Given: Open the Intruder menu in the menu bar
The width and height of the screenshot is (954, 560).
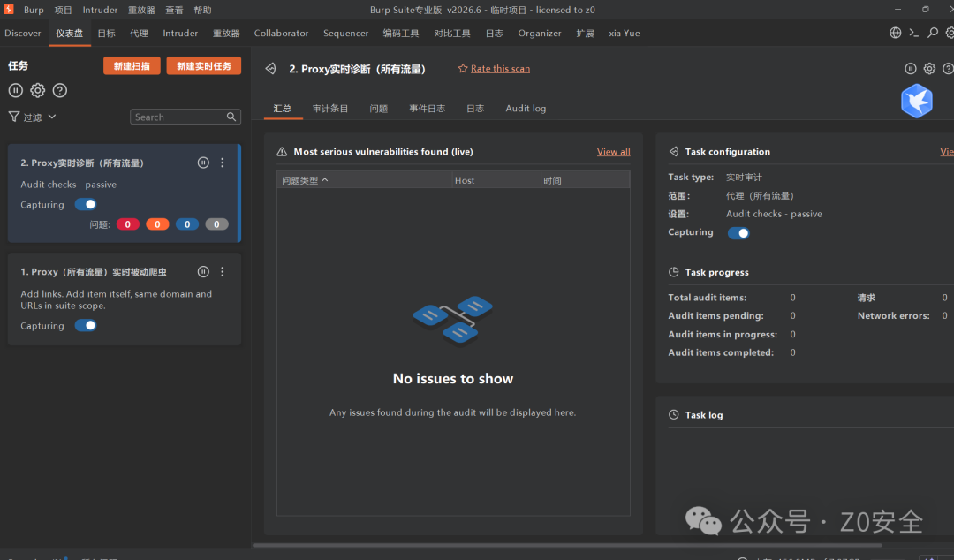Looking at the screenshot, I should 100,10.
